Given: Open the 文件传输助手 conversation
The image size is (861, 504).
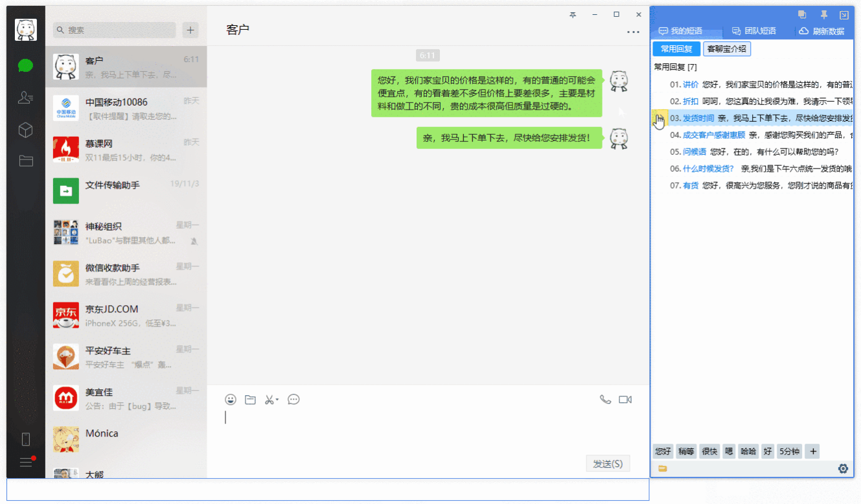Looking at the screenshot, I should (126, 191).
